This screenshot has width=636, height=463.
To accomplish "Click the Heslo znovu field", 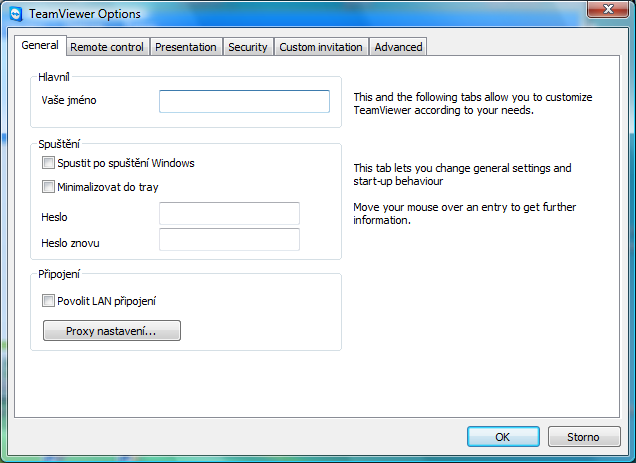I will pos(229,239).
